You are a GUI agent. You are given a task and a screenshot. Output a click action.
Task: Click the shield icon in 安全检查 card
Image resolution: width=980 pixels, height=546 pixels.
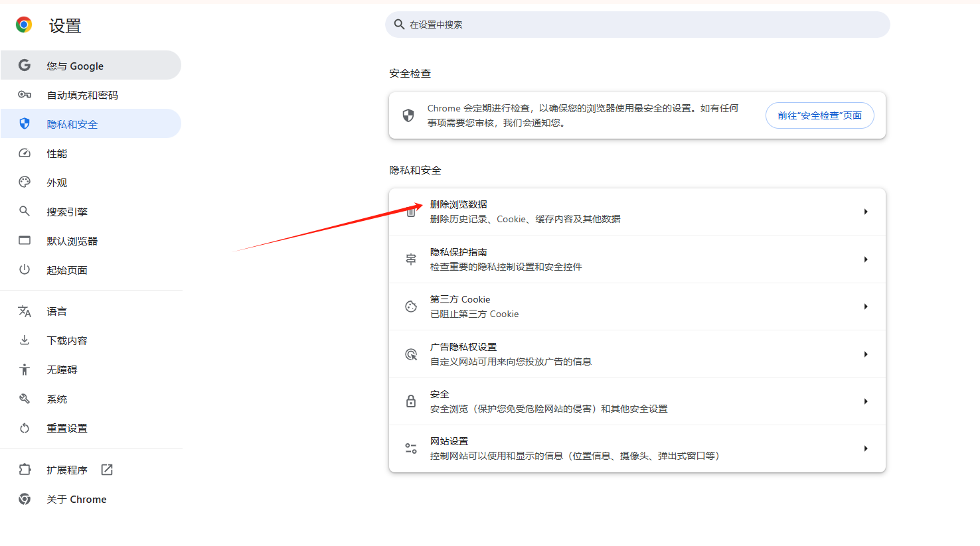408,115
